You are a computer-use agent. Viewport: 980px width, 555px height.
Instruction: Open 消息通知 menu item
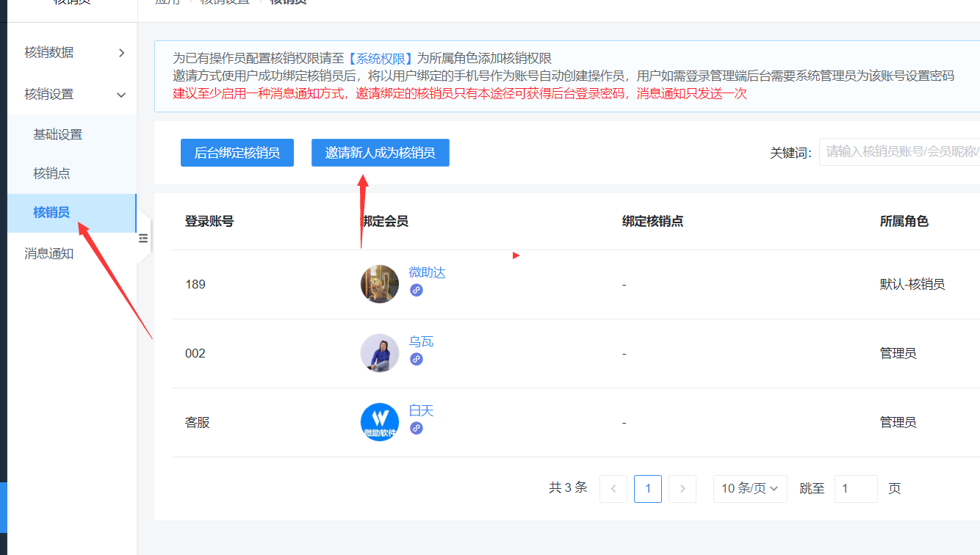pyautogui.click(x=72, y=253)
